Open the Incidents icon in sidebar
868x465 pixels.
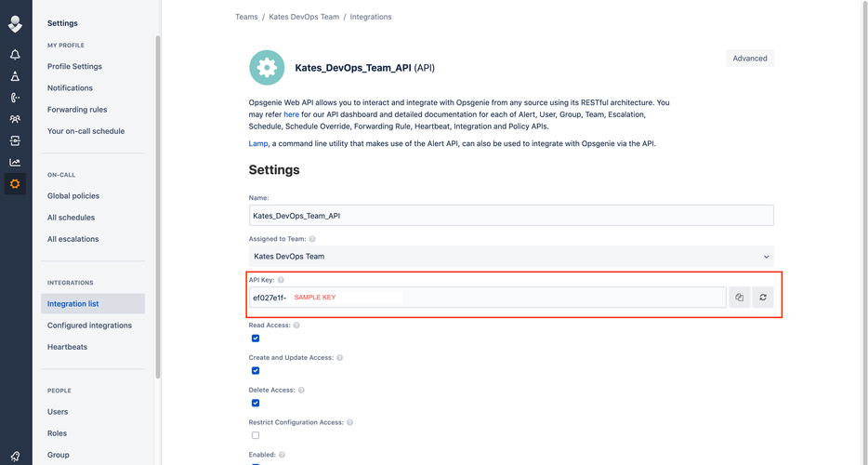click(x=15, y=76)
